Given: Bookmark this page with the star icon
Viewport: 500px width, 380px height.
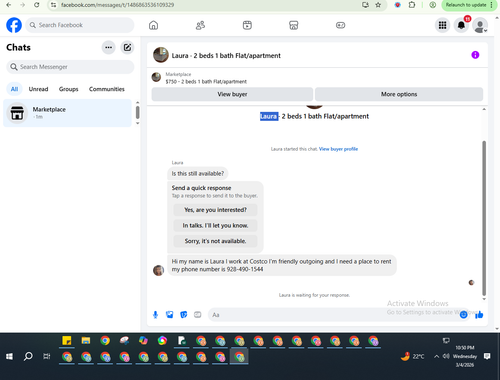Looking at the screenshot, I should click(x=378, y=5).
